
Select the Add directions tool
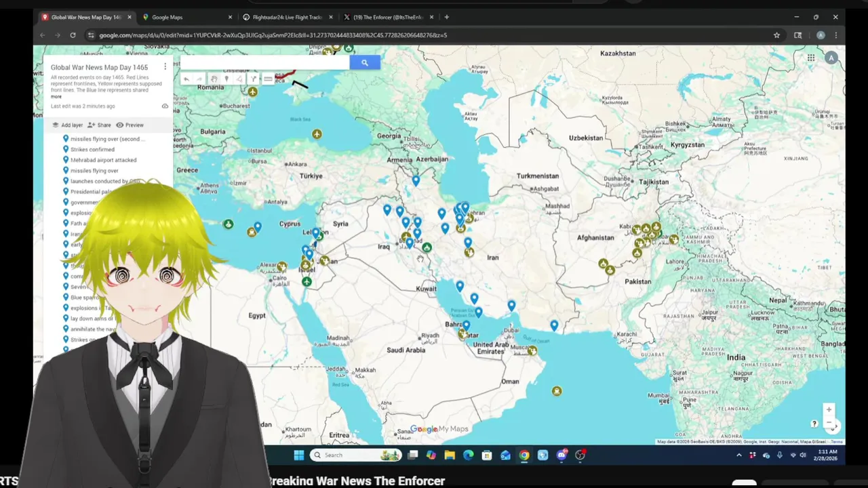point(253,79)
